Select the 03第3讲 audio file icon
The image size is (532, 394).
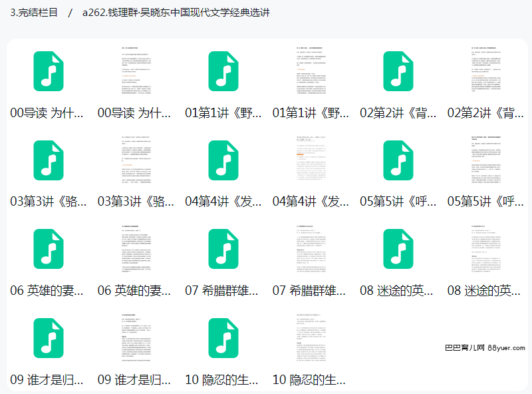48,160
